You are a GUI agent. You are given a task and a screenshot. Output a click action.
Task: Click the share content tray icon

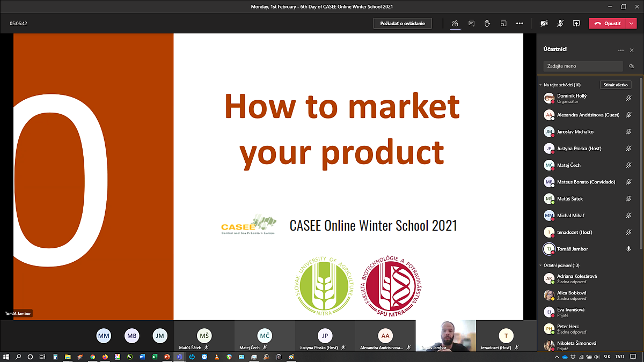click(576, 24)
